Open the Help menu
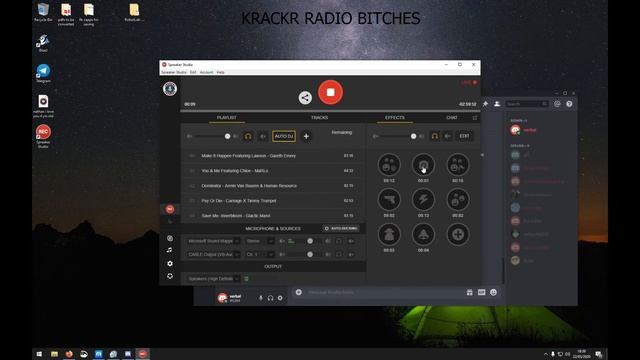Image resolution: width=640 pixels, height=360 pixels. point(220,72)
